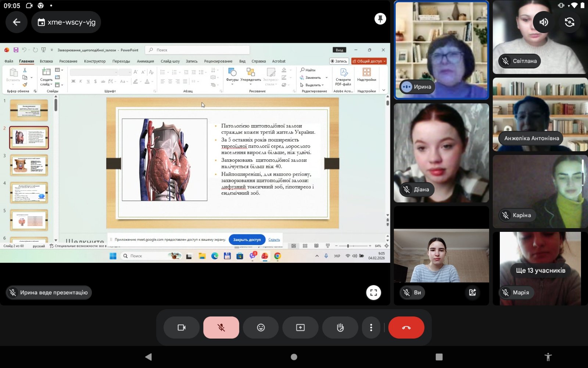Switch audio output with the speaker icon
The width and height of the screenshot is (588, 368).
(544, 22)
